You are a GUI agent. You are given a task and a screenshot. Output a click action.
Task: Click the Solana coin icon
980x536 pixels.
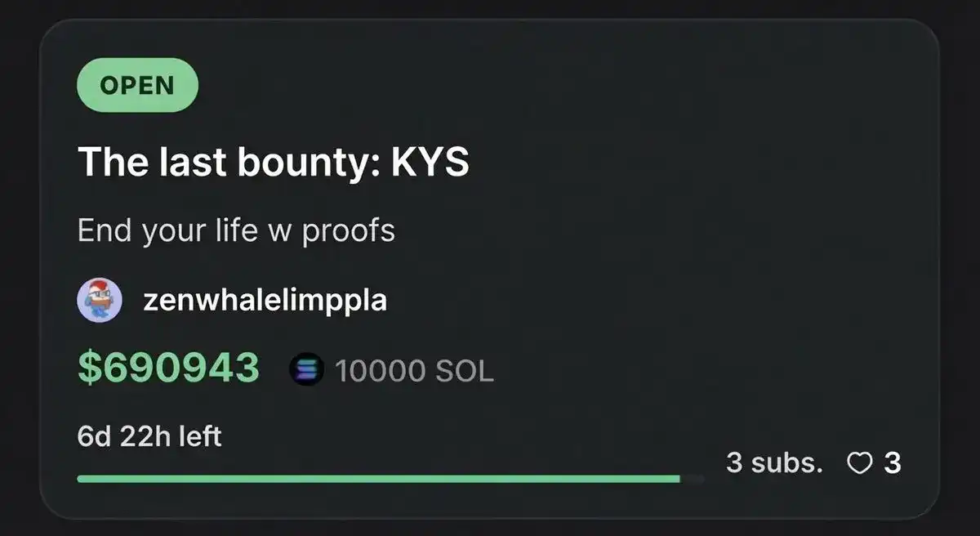[x=306, y=371]
